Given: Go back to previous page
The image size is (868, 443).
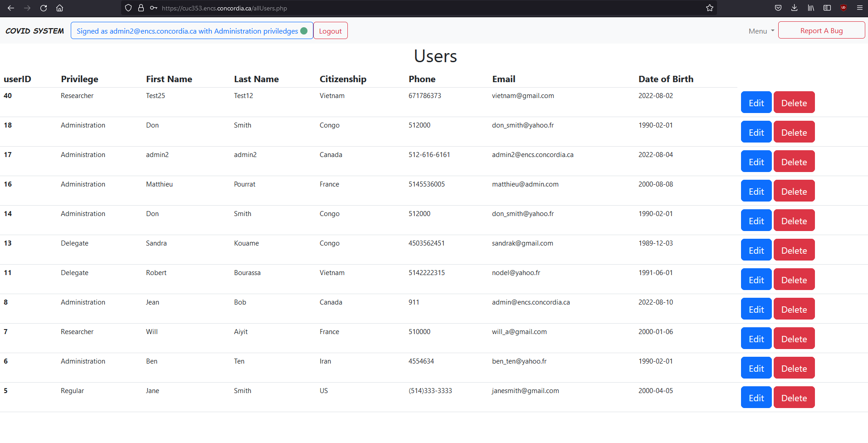Looking at the screenshot, I should (x=11, y=8).
